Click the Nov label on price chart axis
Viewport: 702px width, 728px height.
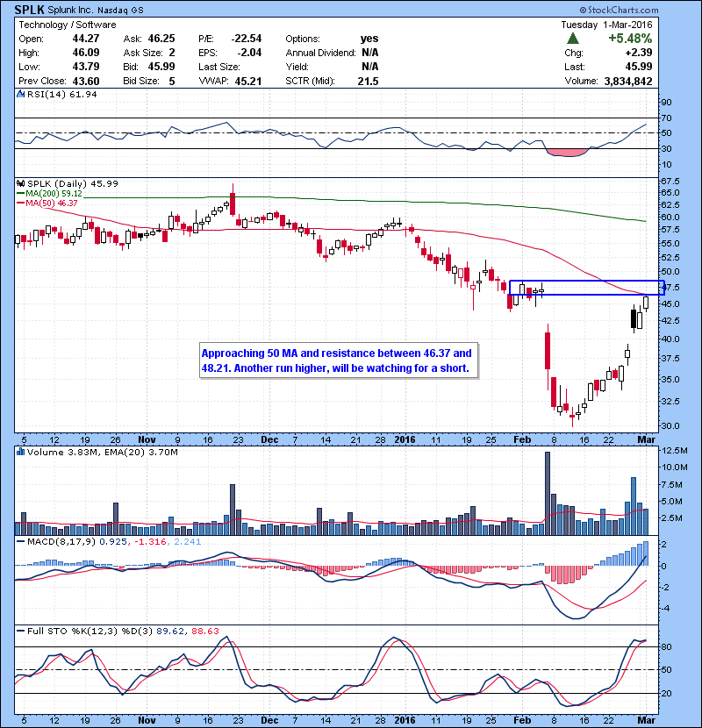pos(147,439)
